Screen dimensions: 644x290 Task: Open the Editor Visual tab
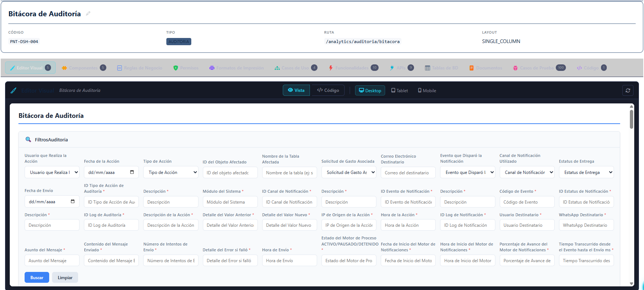[30, 68]
